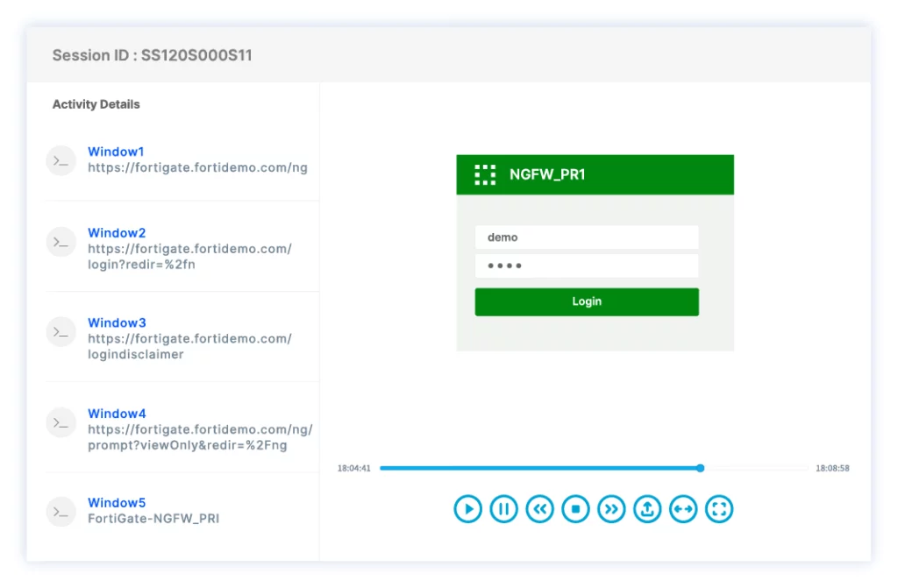Viewport: 898px width, 588px height.
Task: Click the dotted grid logo beside NGFW_PR1
Action: click(485, 174)
